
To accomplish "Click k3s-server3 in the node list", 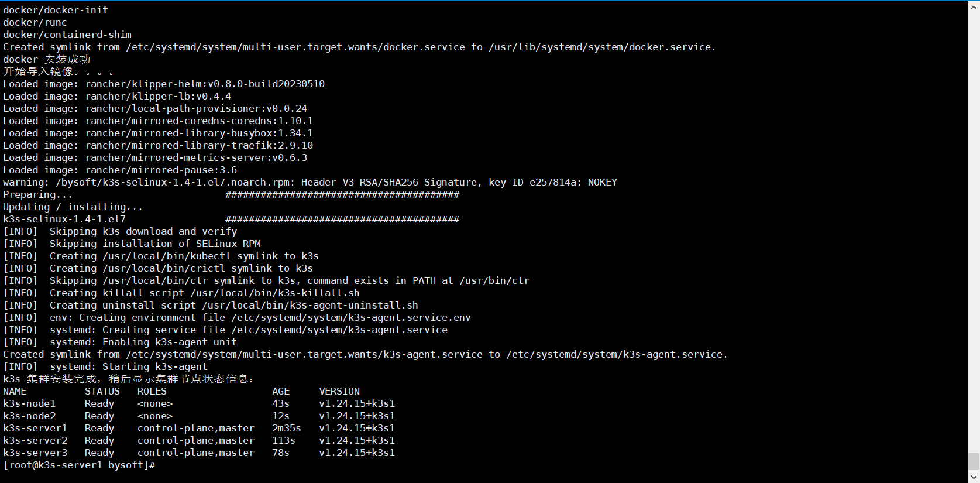I will click(35, 453).
